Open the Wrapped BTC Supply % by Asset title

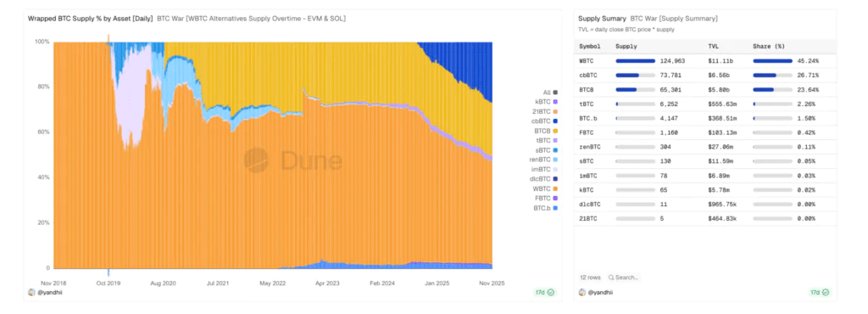[90, 19]
